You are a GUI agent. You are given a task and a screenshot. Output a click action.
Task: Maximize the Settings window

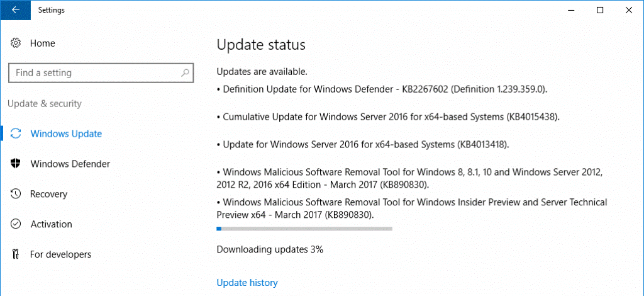click(600, 10)
